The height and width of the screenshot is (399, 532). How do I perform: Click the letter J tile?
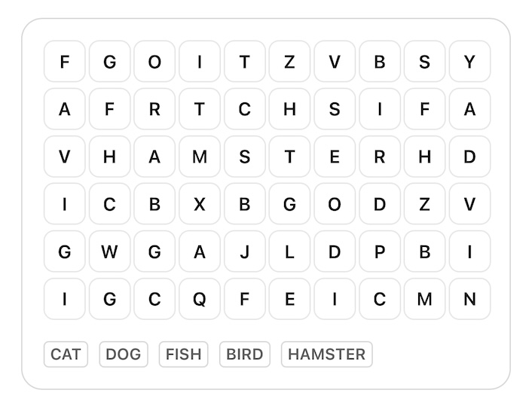pos(244,251)
